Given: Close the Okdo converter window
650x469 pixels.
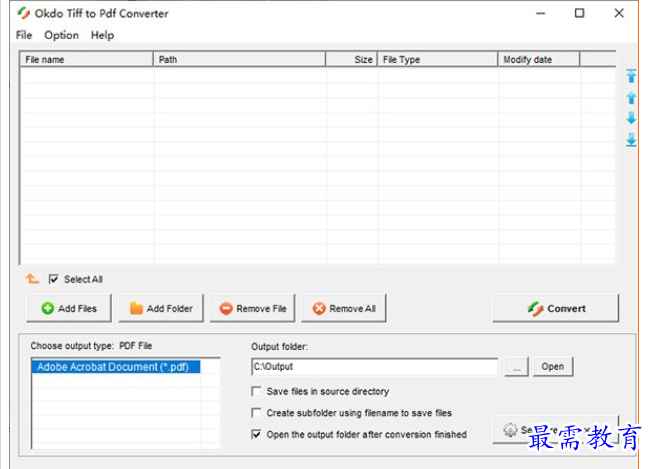Looking at the screenshot, I should pyautogui.click(x=619, y=13).
